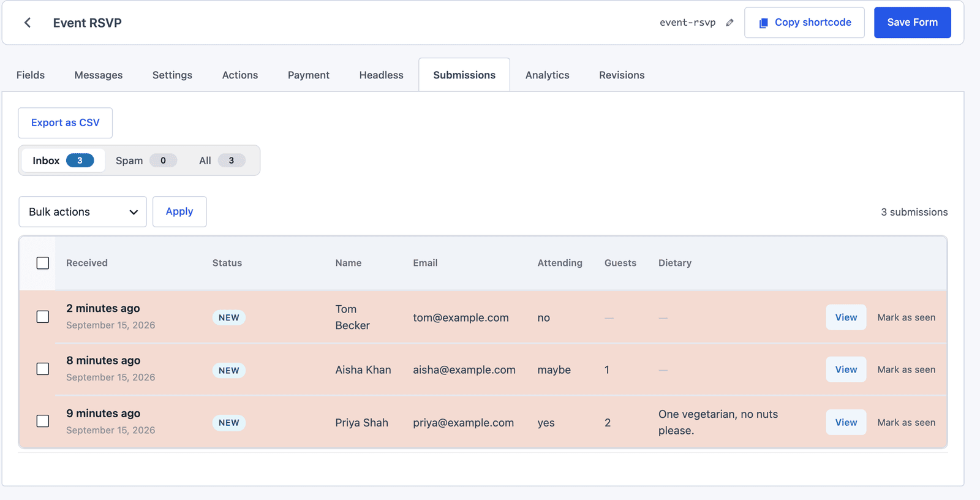This screenshot has width=980, height=500.
Task: Click the Email column header
Action: point(425,263)
